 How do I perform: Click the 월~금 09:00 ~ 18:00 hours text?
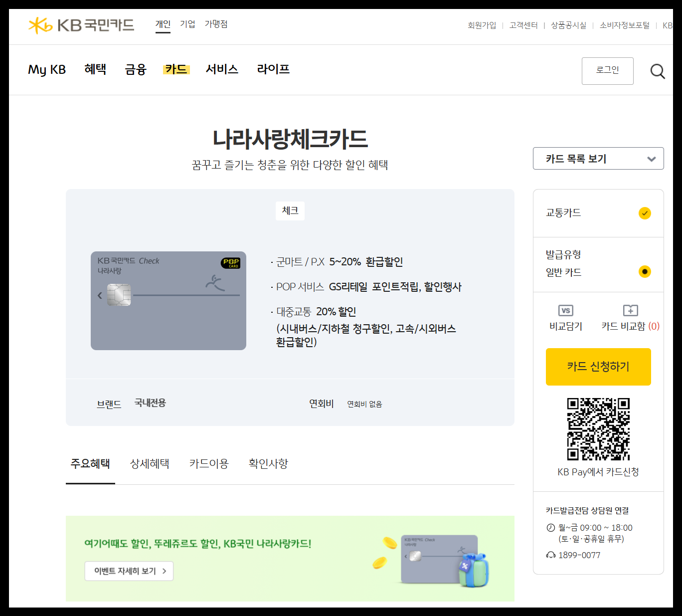tap(595, 528)
